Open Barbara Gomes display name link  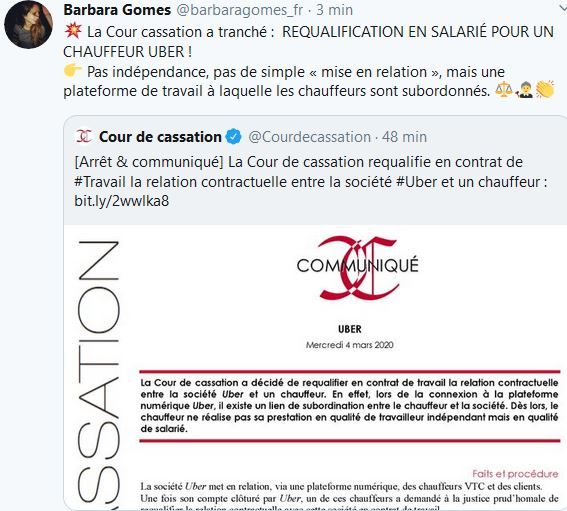pyautogui.click(x=117, y=10)
